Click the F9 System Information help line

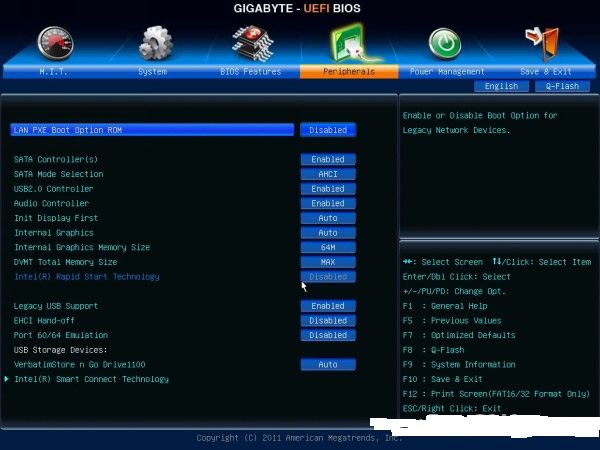[459, 365]
